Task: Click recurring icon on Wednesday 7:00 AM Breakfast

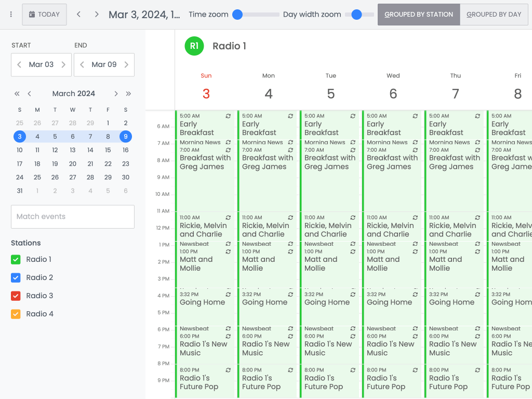Action: (x=415, y=150)
